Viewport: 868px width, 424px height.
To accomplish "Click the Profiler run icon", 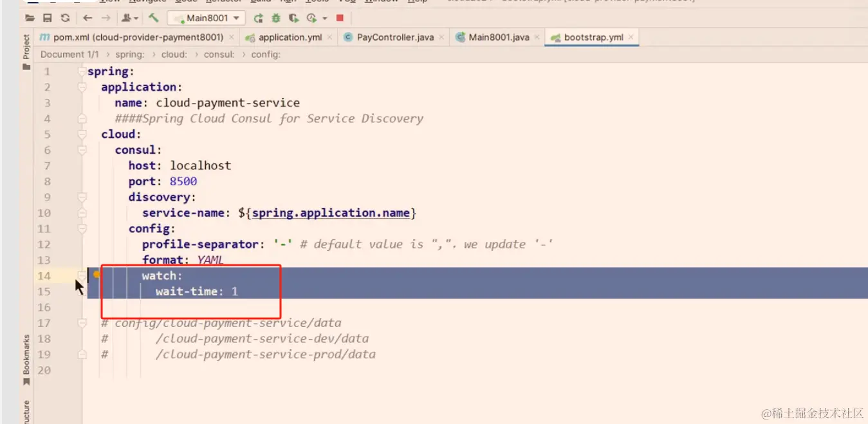I will 311,18.
